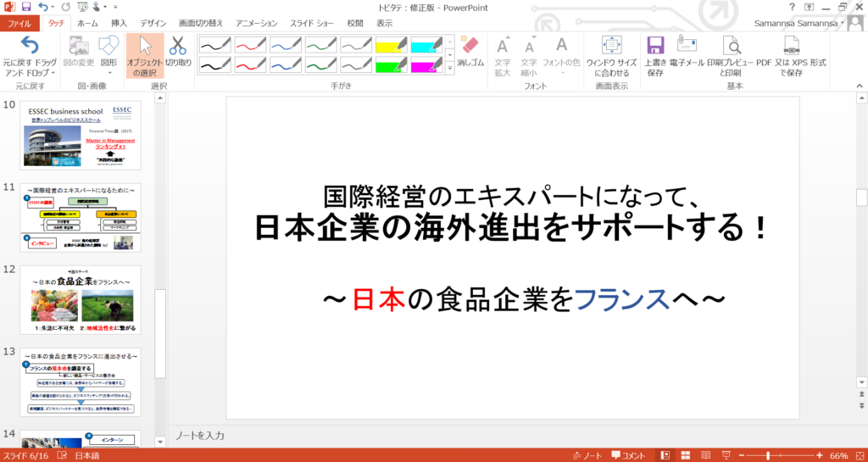Switch to the アニメーション tab
Screen dimensions: 868x462
point(256,23)
